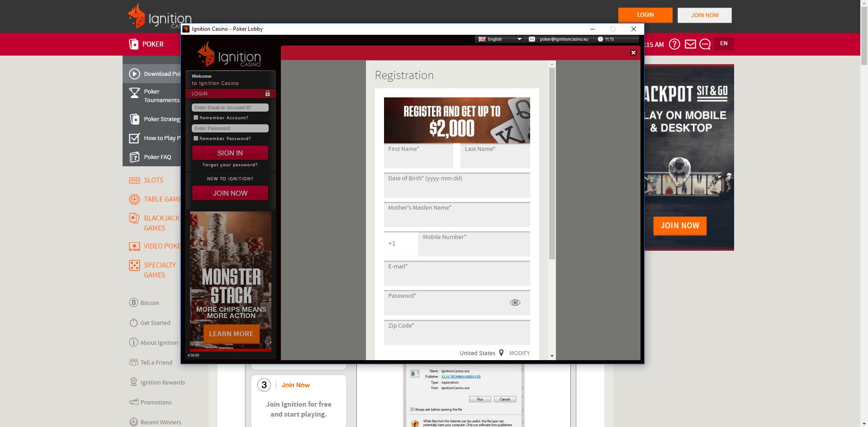The width and height of the screenshot is (868, 427).
Task: Click the Poker FAQ icon
Action: pos(134,157)
